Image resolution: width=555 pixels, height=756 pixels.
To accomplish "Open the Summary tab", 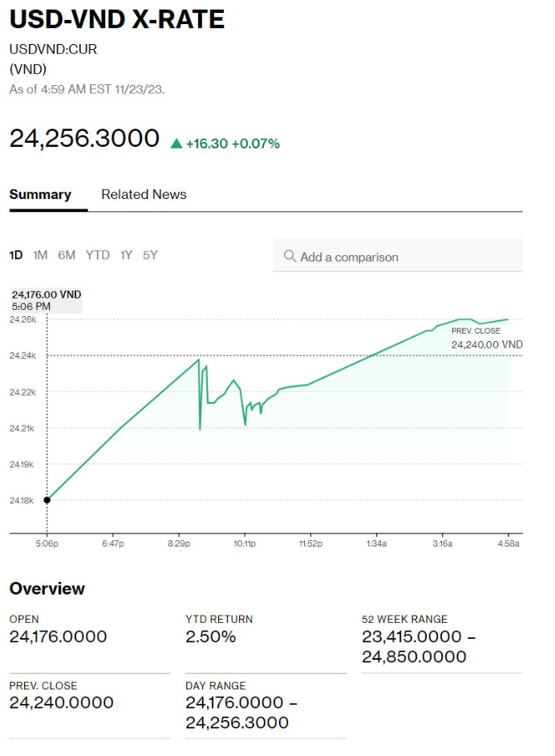I will [40, 194].
